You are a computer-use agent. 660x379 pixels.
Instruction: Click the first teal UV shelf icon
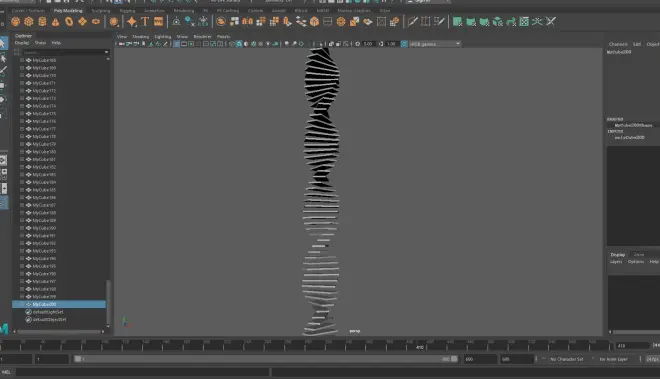click(x=458, y=21)
